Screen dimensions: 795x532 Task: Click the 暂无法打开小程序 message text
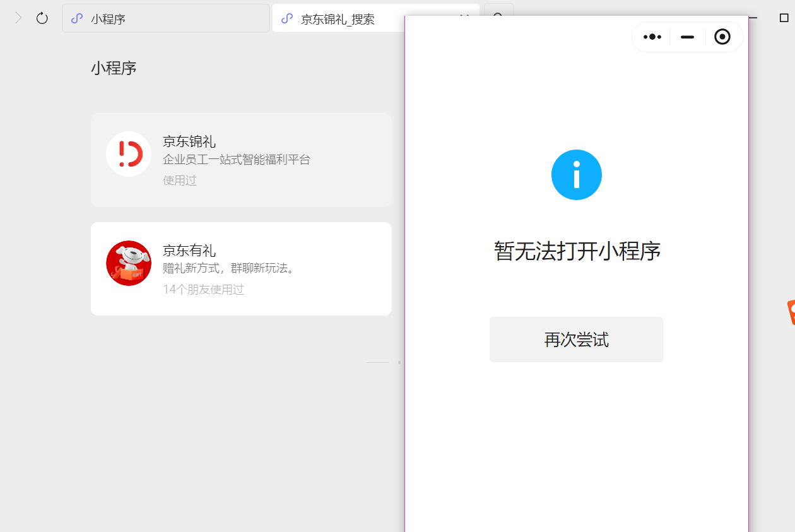577,251
